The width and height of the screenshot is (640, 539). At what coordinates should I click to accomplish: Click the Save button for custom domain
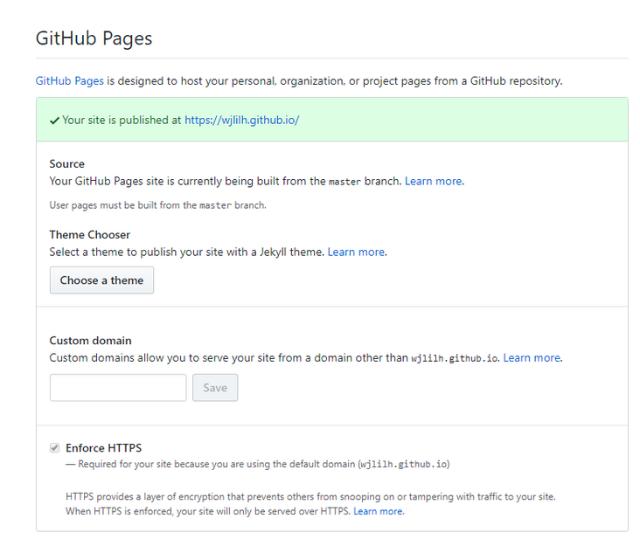click(x=215, y=387)
